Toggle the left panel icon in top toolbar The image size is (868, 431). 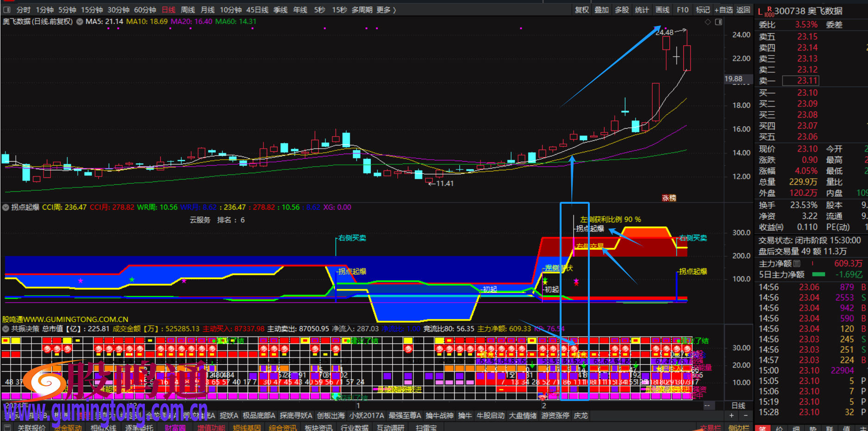[7, 10]
